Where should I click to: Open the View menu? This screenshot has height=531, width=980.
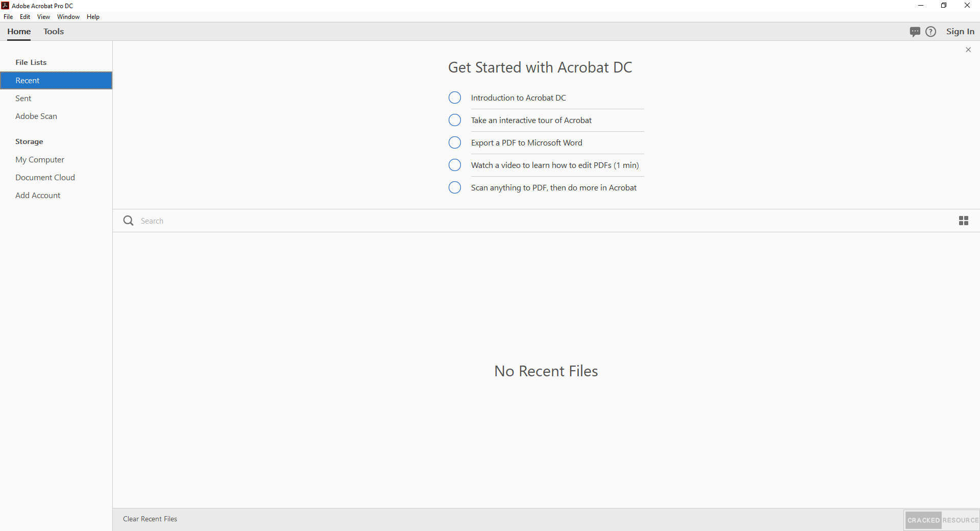(43, 17)
